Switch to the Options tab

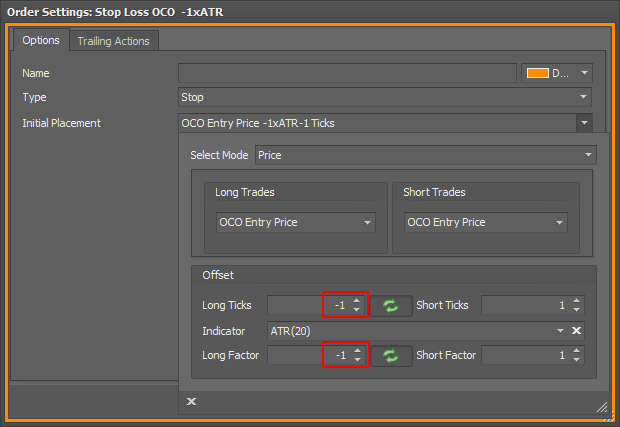(x=41, y=40)
